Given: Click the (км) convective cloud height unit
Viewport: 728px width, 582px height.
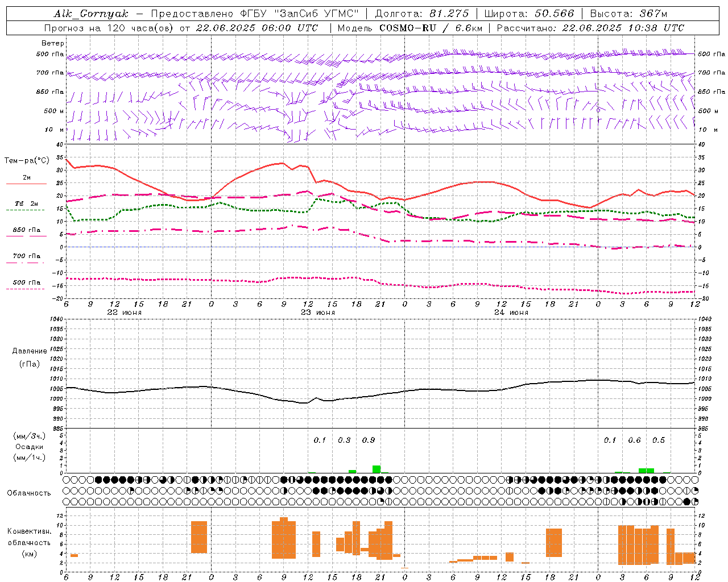Looking at the screenshot, I should tap(29, 553).
